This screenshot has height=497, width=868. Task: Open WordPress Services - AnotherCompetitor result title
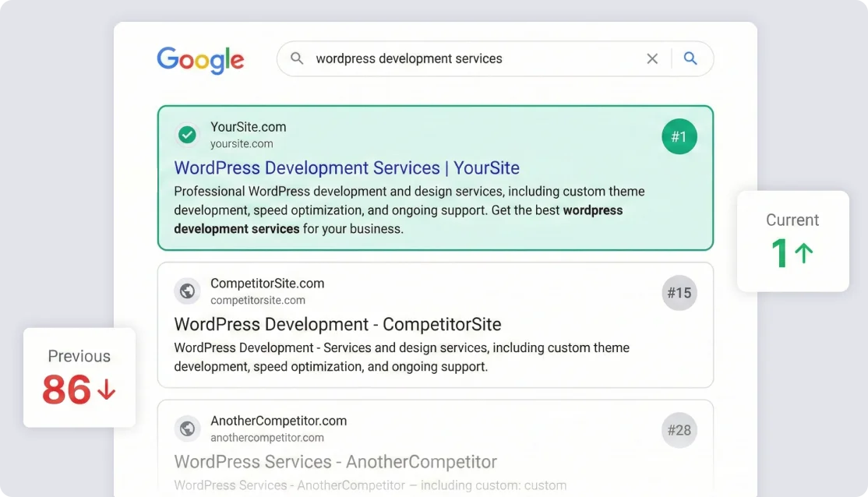tap(336, 462)
